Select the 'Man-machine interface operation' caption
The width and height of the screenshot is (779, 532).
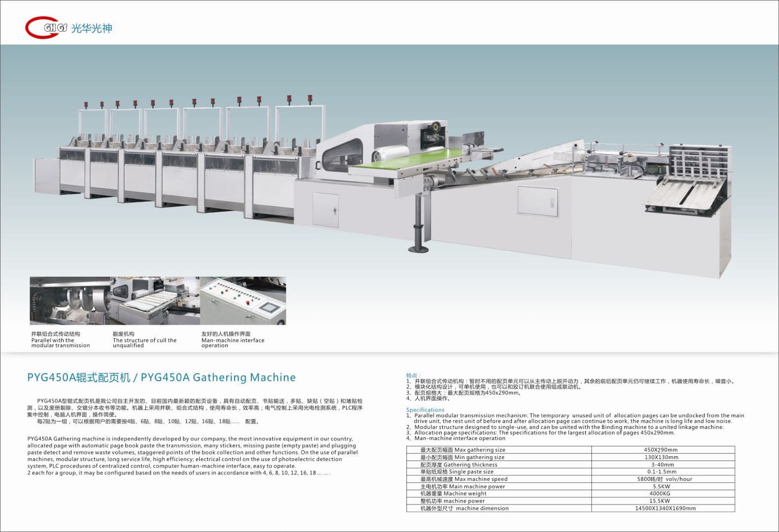click(x=232, y=343)
